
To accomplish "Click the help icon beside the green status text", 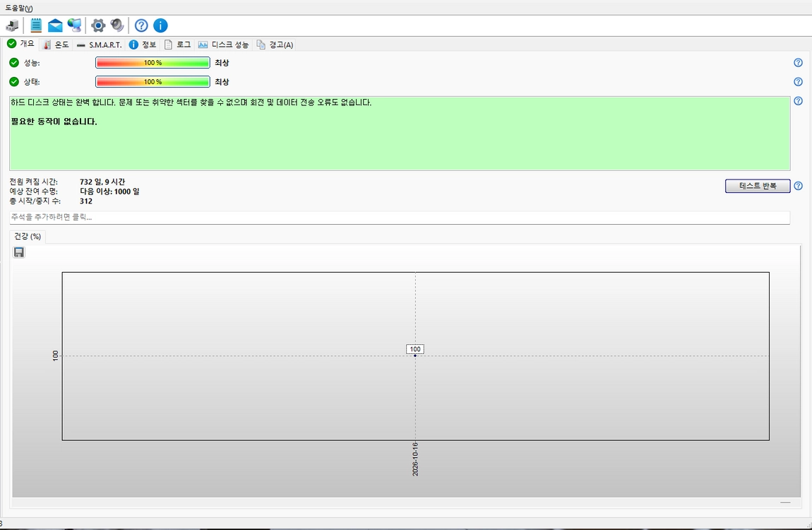I will tap(798, 101).
